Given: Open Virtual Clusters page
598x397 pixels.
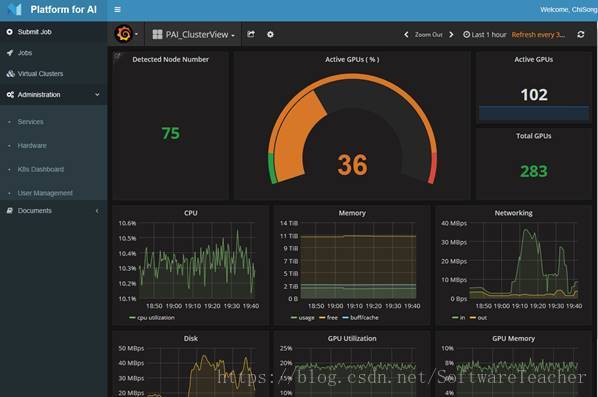Looking at the screenshot, I should click(x=40, y=74).
